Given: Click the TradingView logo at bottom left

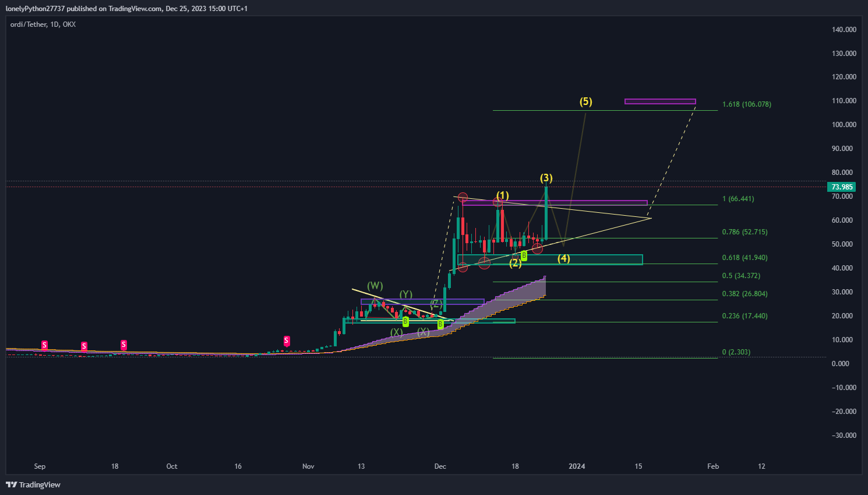Looking at the screenshot, I should pyautogui.click(x=33, y=485).
